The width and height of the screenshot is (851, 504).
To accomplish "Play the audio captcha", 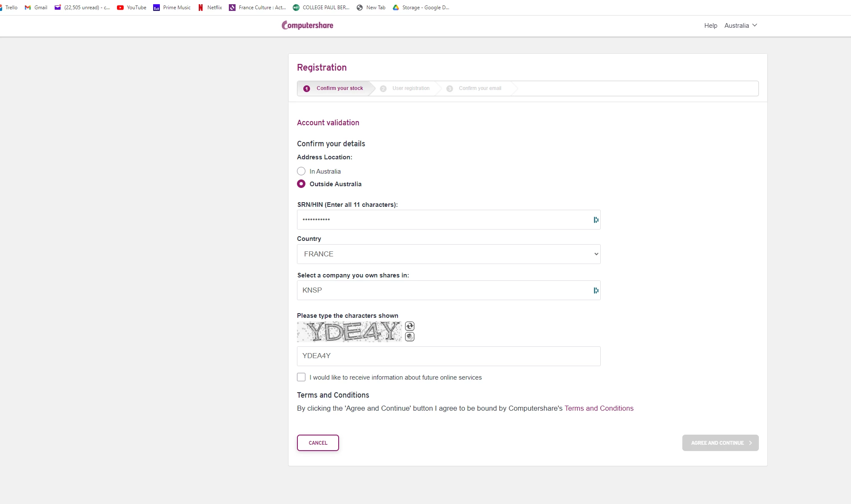I will (x=410, y=337).
